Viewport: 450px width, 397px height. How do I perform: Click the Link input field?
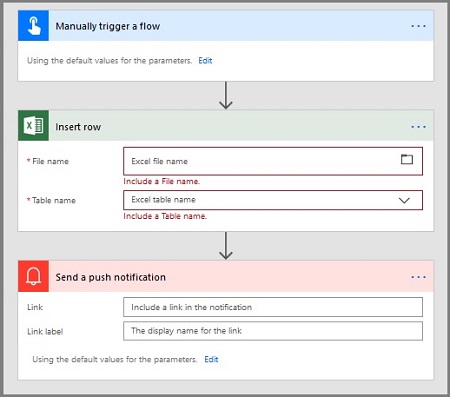tap(273, 307)
